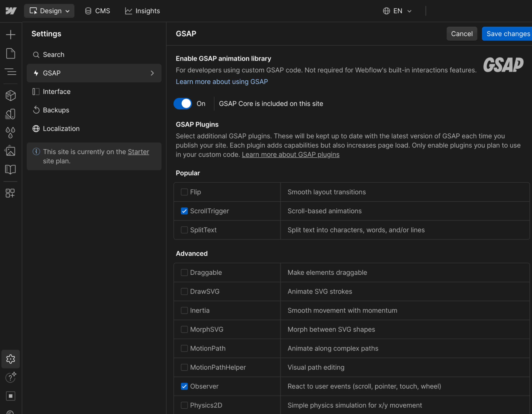Enable the MotionPath plugin
The height and width of the screenshot is (414, 532).
(x=184, y=348)
